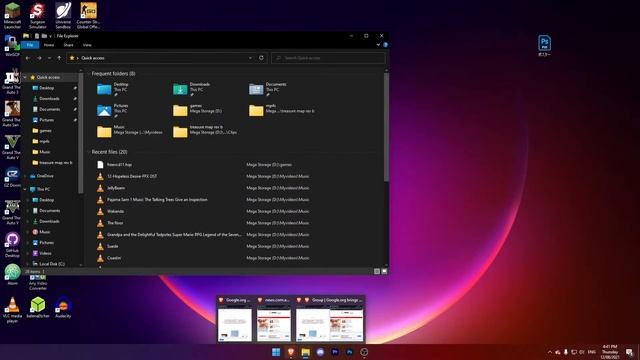Open Photoshop from taskbar

pos(349,352)
